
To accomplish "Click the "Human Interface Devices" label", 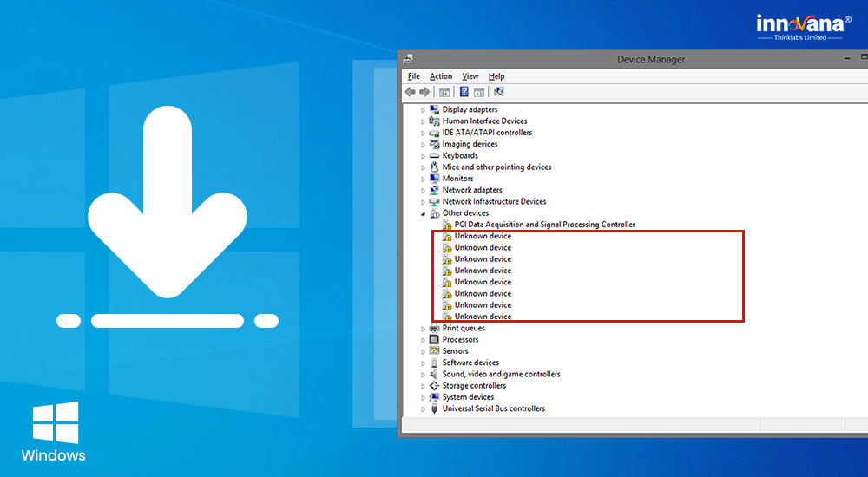I will [x=485, y=121].
